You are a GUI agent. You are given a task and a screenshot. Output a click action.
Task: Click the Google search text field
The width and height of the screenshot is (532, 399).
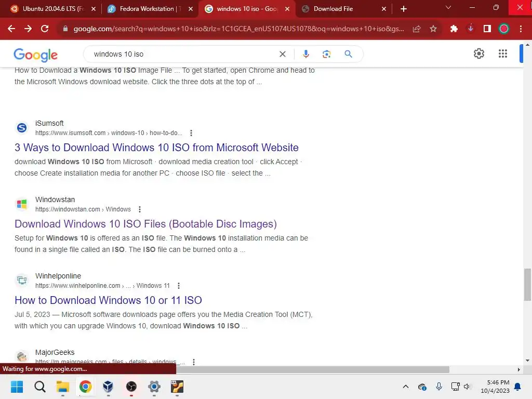pos(183,54)
